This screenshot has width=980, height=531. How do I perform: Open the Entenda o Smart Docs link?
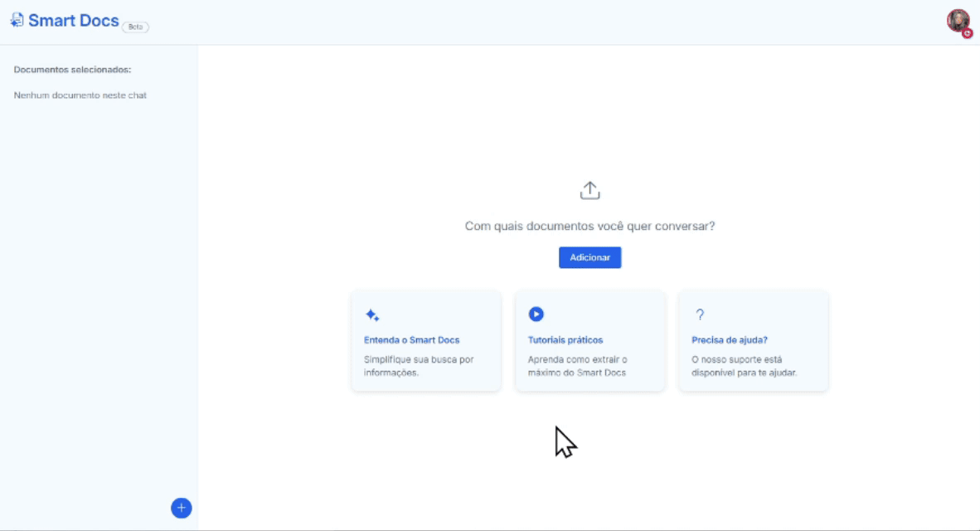tap(412, 340)
